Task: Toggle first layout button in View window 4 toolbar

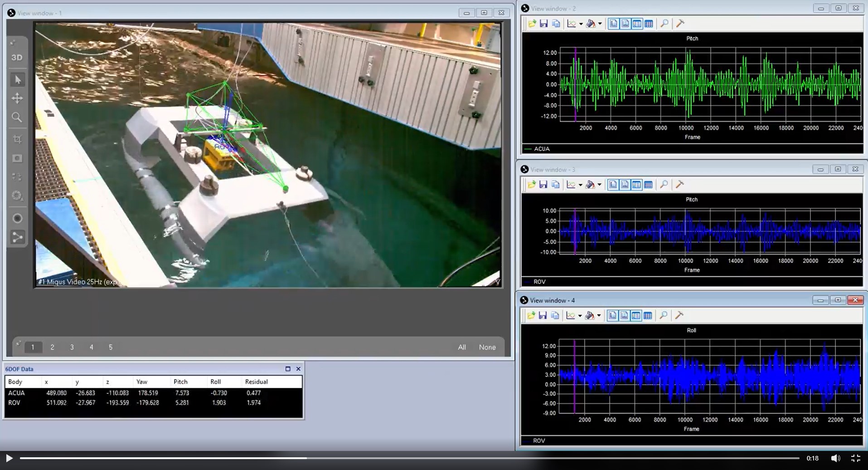Action: click(612, 315)
